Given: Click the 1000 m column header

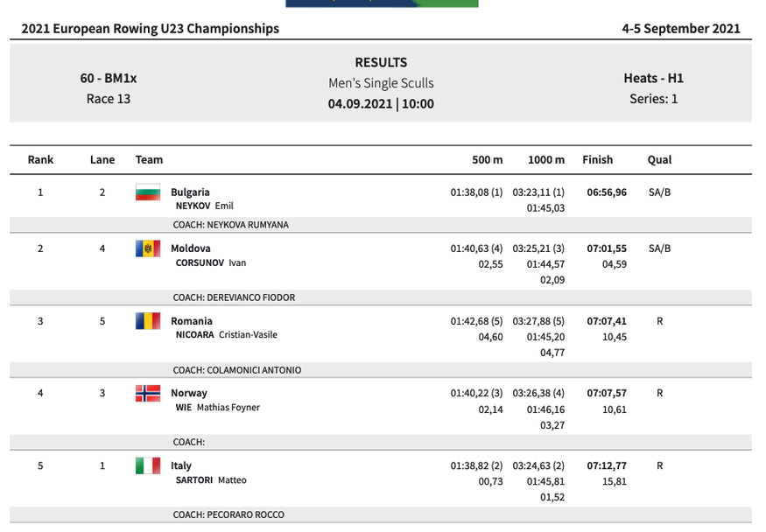Looking at the screenshot, I should 546,159.
